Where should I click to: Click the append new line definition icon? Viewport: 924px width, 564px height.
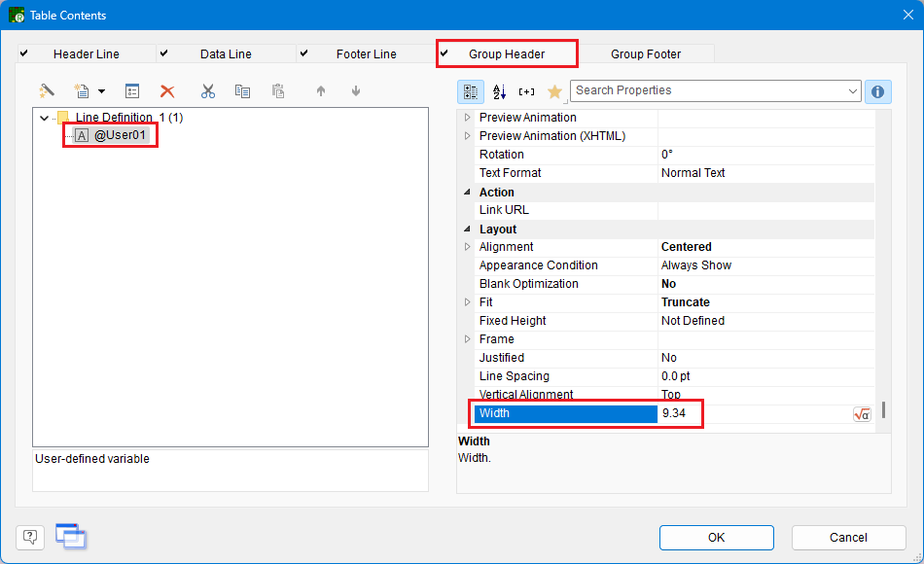[82, 90]
